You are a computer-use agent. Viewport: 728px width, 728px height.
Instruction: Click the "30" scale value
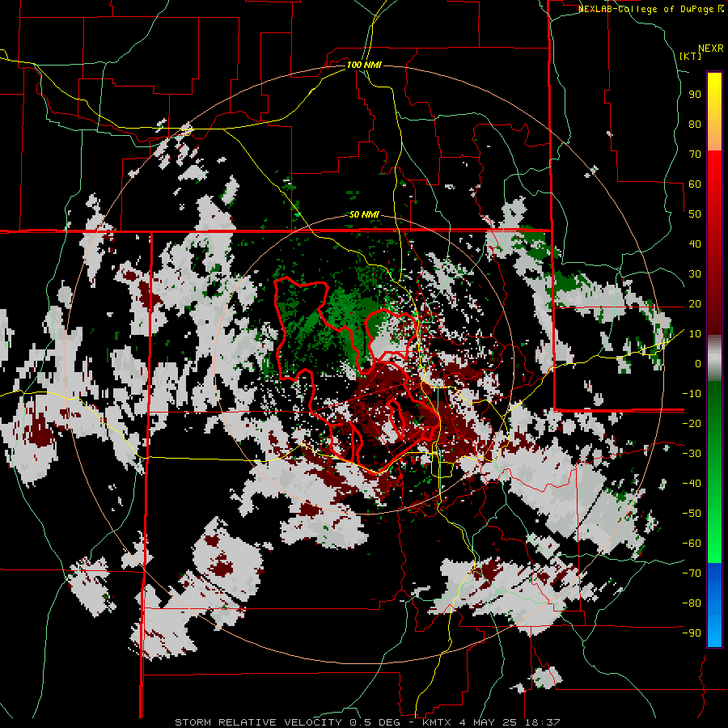[695, 274]
